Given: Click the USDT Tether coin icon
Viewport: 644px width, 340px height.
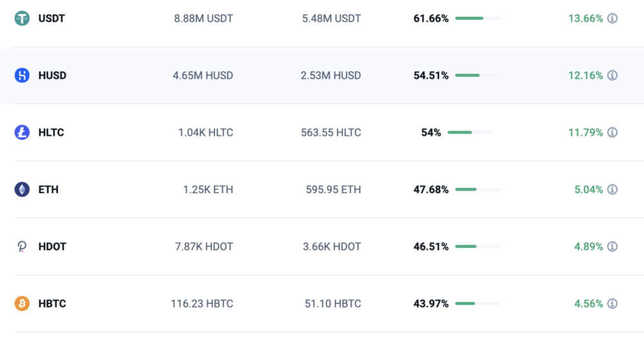Looking at the screenshot, I should [x=22, y=19].
